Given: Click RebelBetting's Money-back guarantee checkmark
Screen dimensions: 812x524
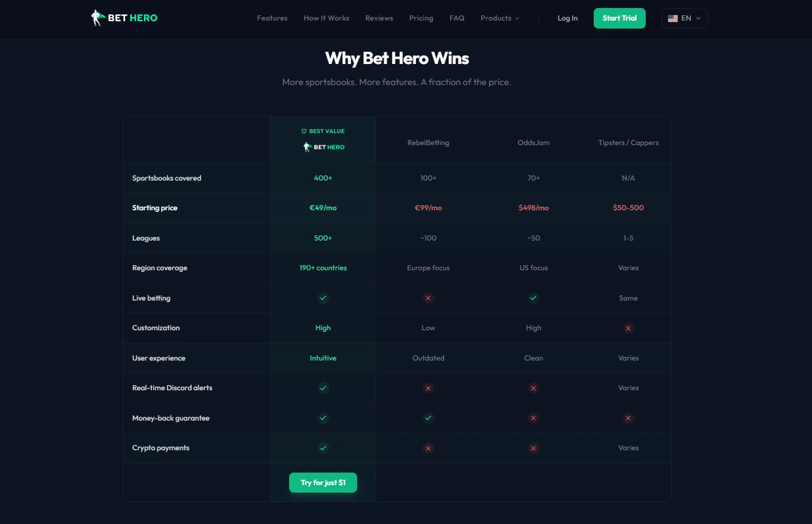Looking at the screenshot, I should 428,418.
